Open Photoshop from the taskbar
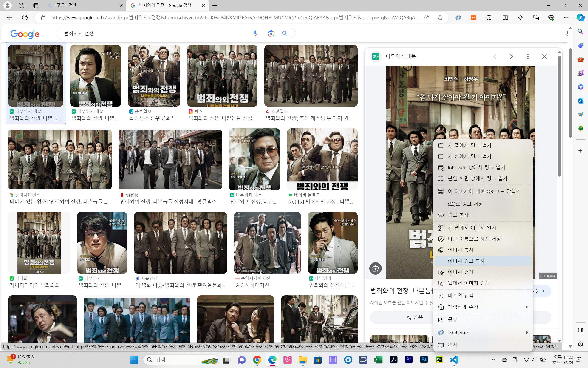Screen dimensions: 588x368 pyautogui.click(x=424, y=359)
